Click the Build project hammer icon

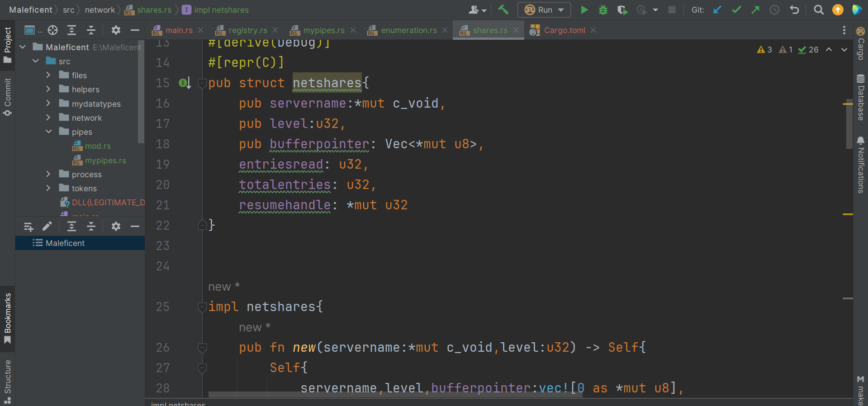click(503, 9)
